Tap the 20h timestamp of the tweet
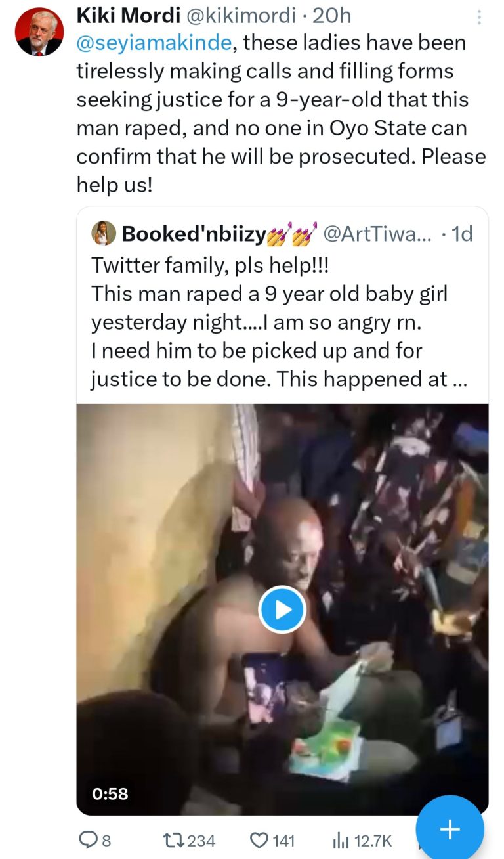Screen dimensions: 504x859 [331, 15]
